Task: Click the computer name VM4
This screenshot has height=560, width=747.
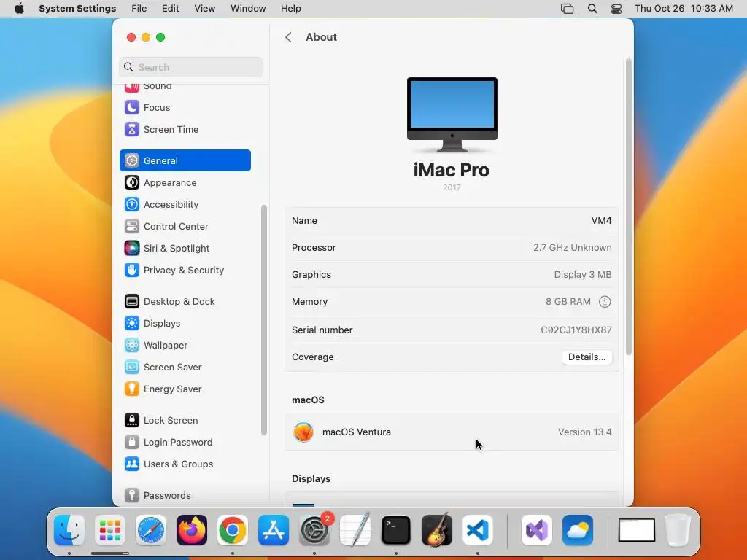Action: pos(601,221)
